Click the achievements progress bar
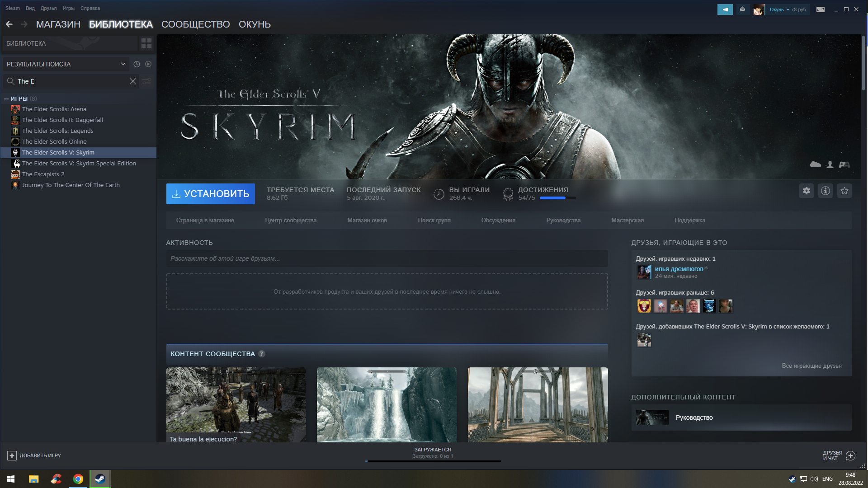The image size is (868, 488). pos(557,198)
